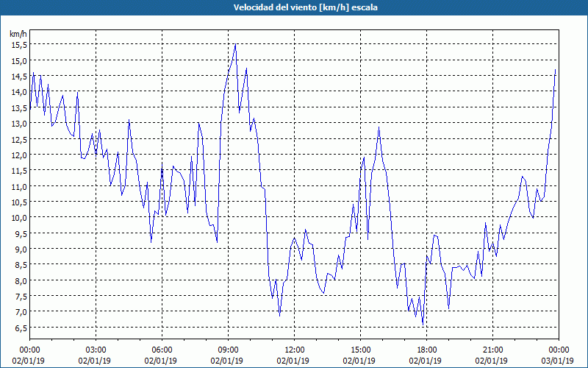Click the '03/01/19' date label

click(x=558, y=361)
